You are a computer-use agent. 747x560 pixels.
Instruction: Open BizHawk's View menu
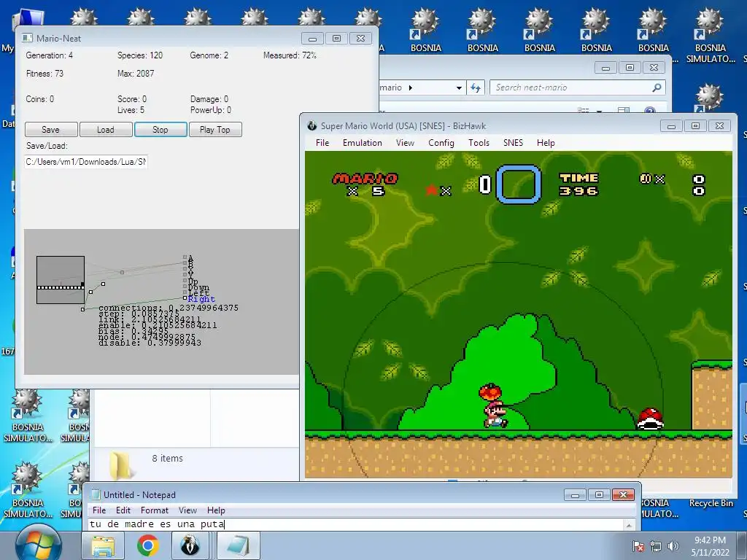click(405, 143)
